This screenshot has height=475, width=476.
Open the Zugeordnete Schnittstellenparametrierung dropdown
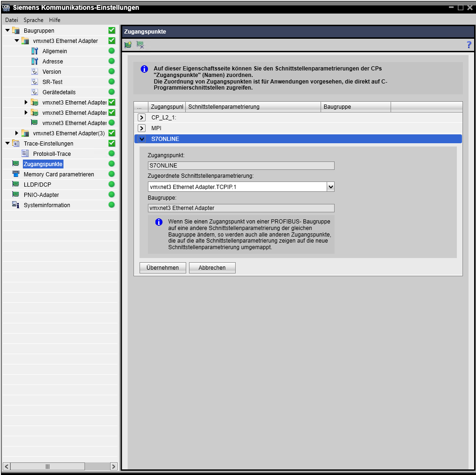(x=330, y=187)
